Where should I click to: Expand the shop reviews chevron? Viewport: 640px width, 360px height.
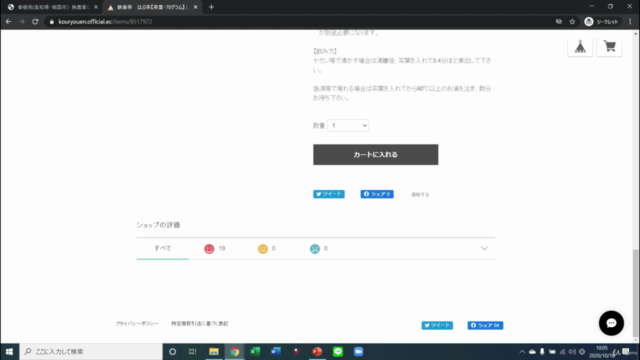point(484,248)
